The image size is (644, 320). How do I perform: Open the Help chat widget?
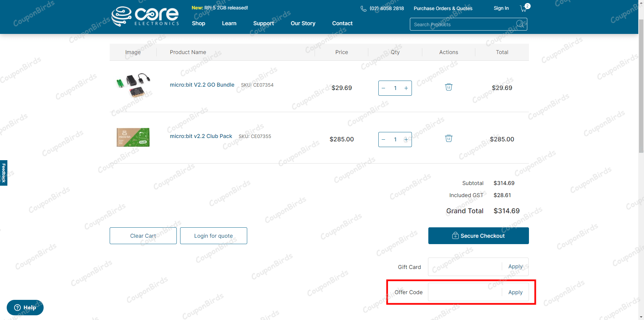pyautogui.click(x=25, y=308)
